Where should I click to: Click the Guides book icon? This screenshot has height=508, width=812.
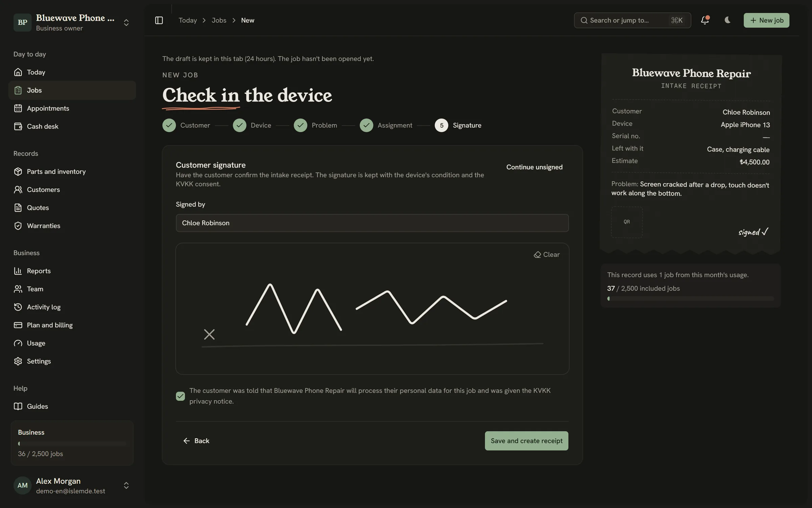(x=18, y=406)
